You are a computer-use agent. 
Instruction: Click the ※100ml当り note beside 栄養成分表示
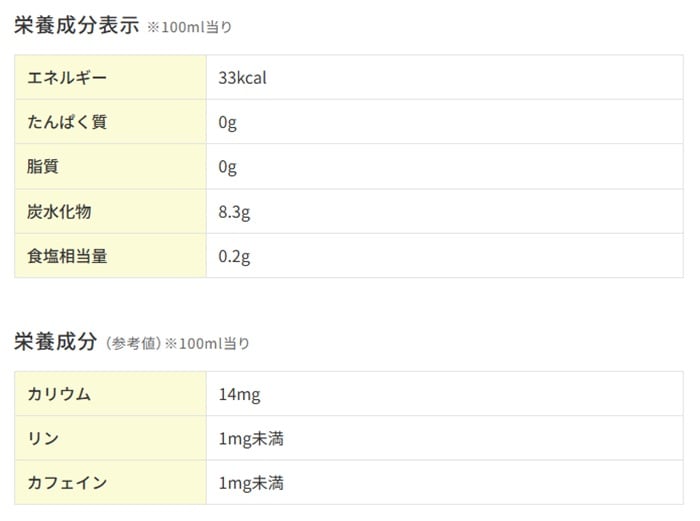pos(189,28)
